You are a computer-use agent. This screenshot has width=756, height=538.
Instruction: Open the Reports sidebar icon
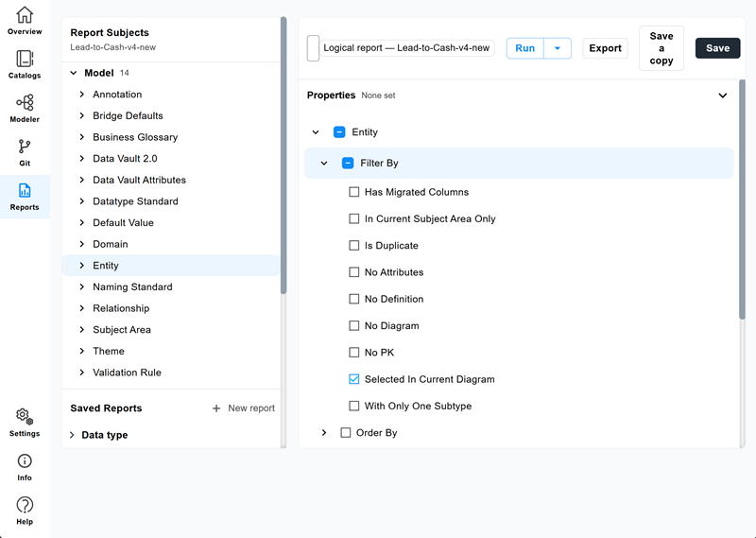click(25, 190)
